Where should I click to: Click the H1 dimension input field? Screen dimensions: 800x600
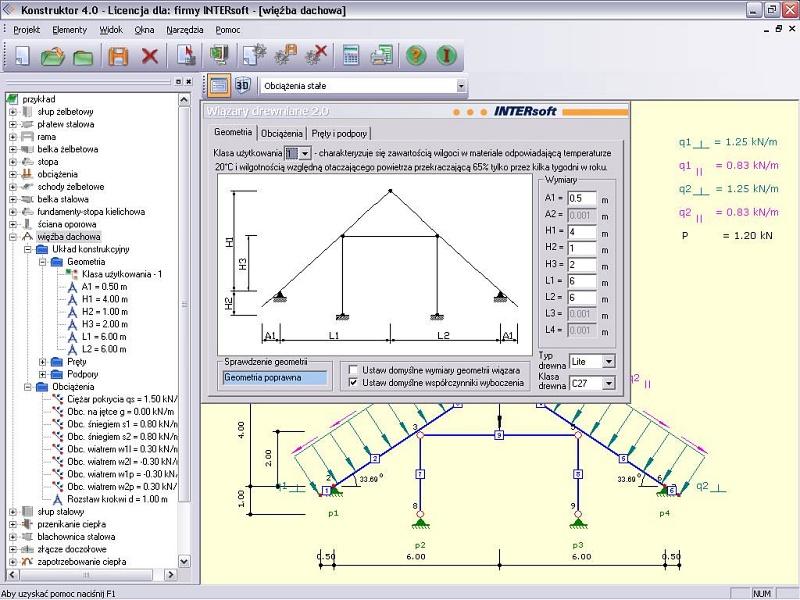coord(582,232)
